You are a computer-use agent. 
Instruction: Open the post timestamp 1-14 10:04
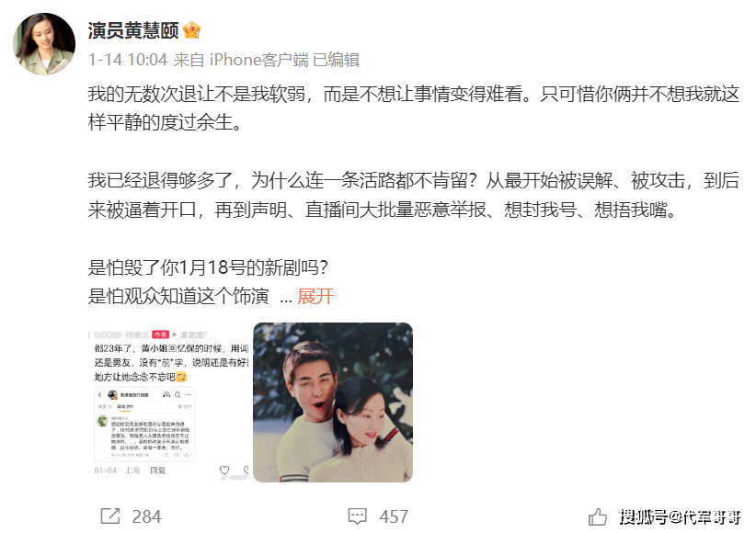pos(128,60)
